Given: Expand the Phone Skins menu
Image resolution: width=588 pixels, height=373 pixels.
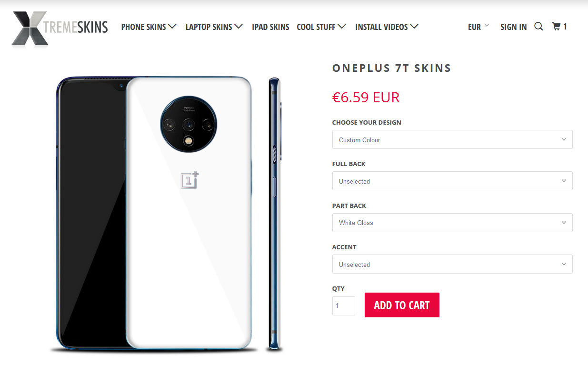Looking at the screenshot, I should [x=149, y=27].
